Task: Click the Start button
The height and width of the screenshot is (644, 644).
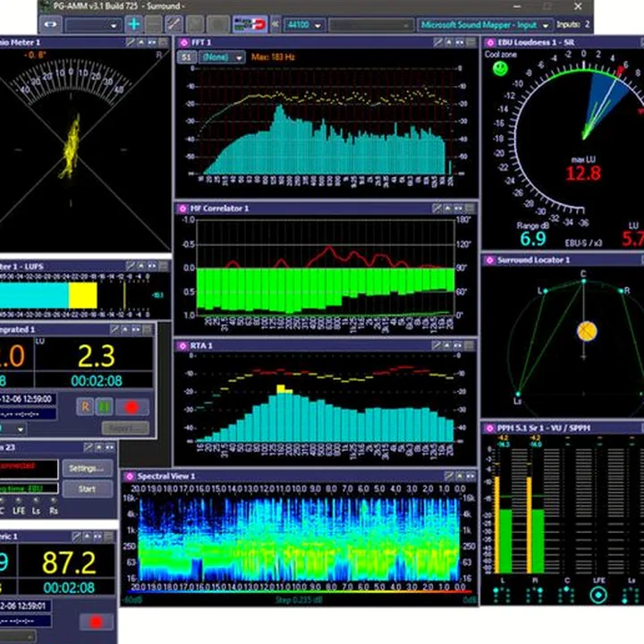Action: (88, 489)
